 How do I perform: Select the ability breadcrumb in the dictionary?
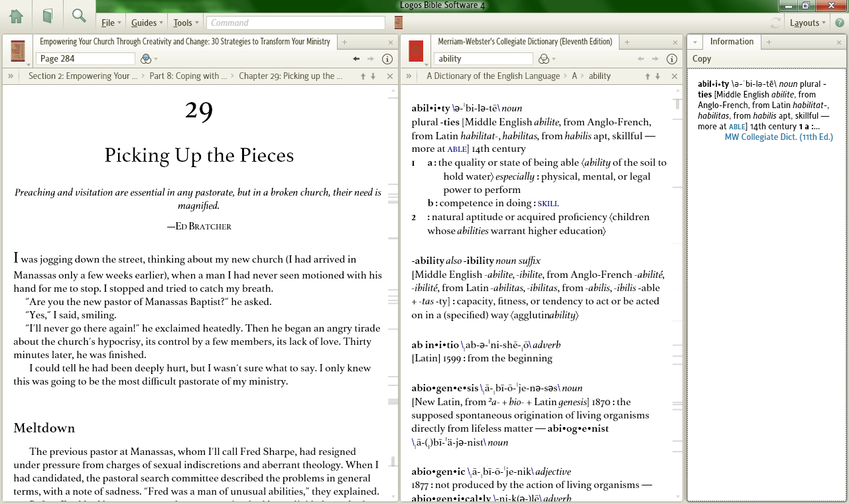[x=600, y=76]
